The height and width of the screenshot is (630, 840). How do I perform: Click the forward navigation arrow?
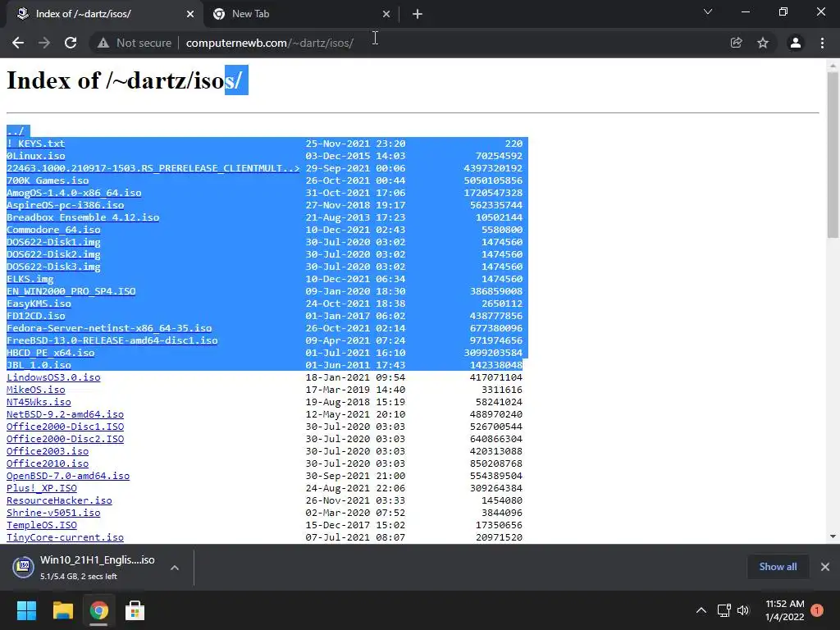44,43
